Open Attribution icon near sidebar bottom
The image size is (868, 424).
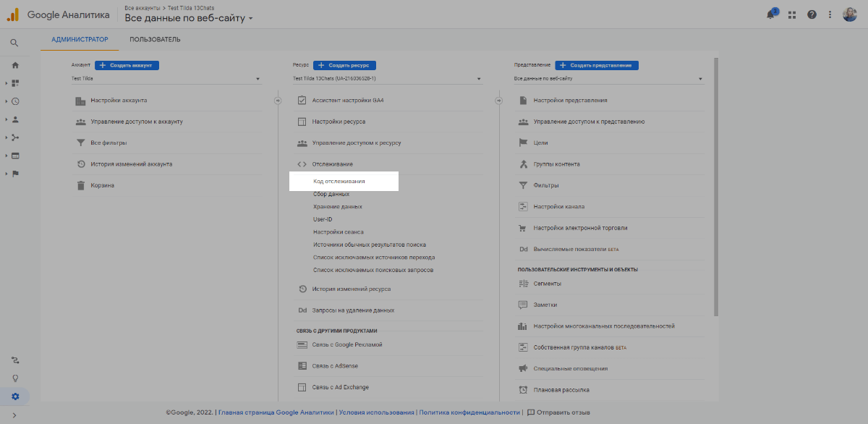tap(15, 360)
